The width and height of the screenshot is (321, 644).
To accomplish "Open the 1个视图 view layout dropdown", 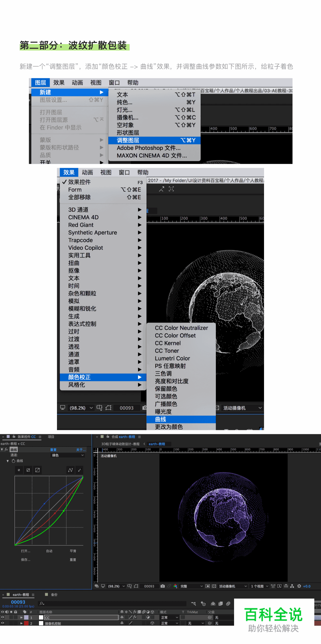I will 259,586.
